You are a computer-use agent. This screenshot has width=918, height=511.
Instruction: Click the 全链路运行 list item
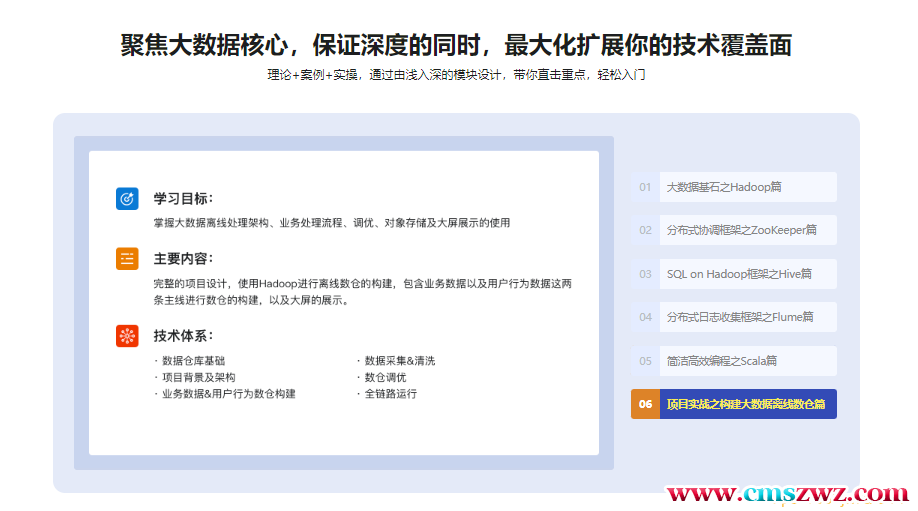[390, 394]
